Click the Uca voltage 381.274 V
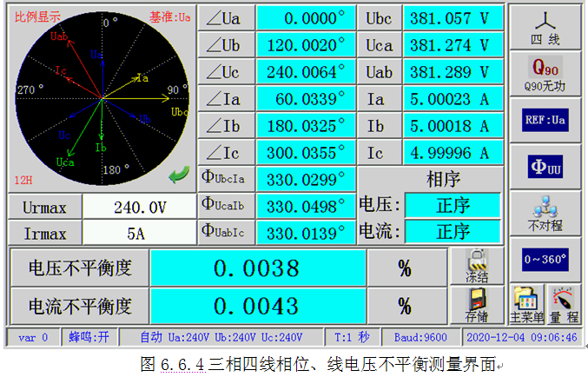Screen dimensions: 588x377 tap(453, 45)
